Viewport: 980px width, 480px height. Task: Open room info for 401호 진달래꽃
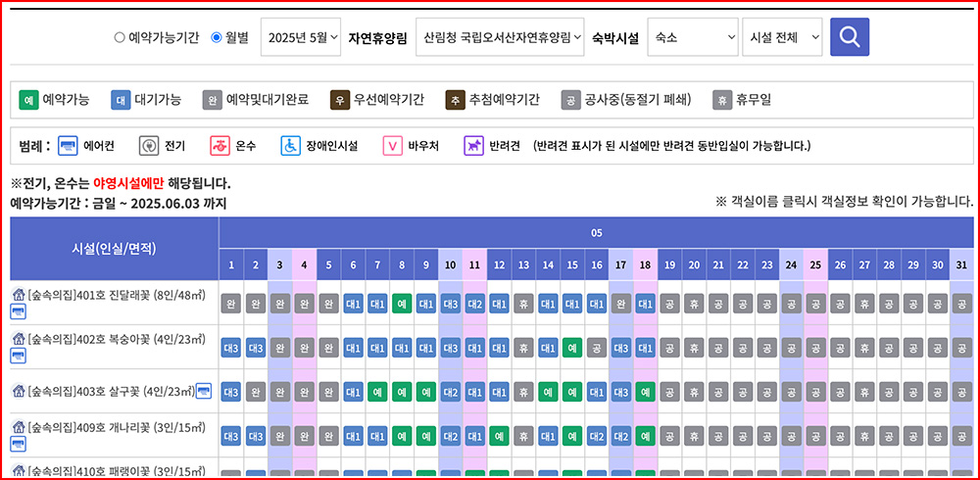coord(117,295)
